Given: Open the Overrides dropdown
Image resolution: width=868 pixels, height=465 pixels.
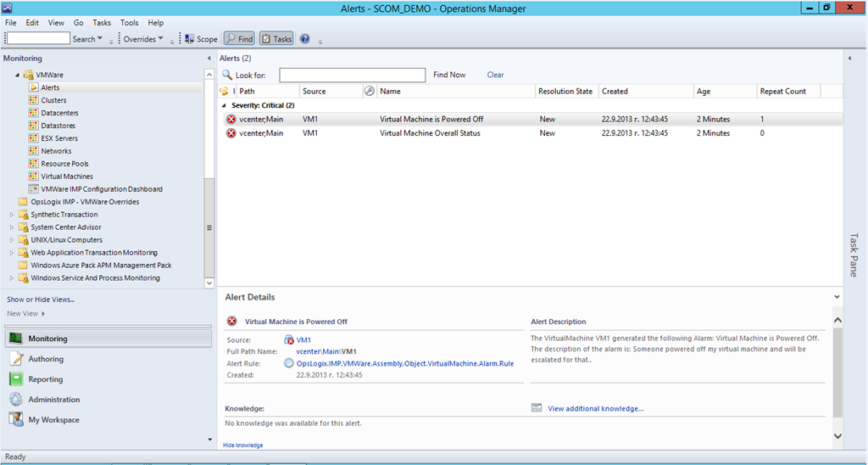Looking at the screenshot, I should pos(143,39).
